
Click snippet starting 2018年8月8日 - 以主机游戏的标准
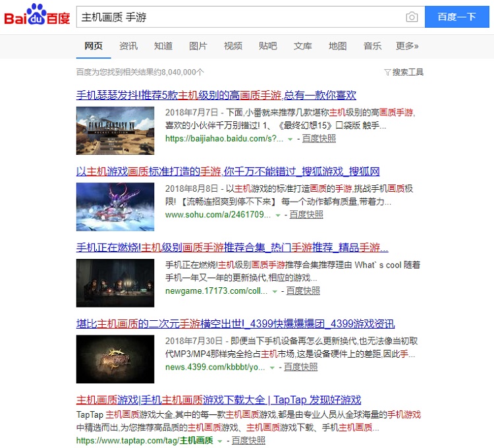click(289, 195)
